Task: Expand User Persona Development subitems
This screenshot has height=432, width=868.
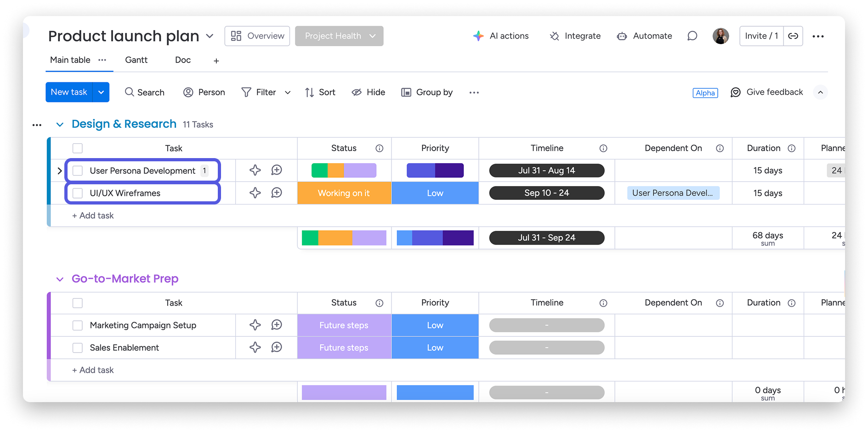Action: (x=59, y=171)
